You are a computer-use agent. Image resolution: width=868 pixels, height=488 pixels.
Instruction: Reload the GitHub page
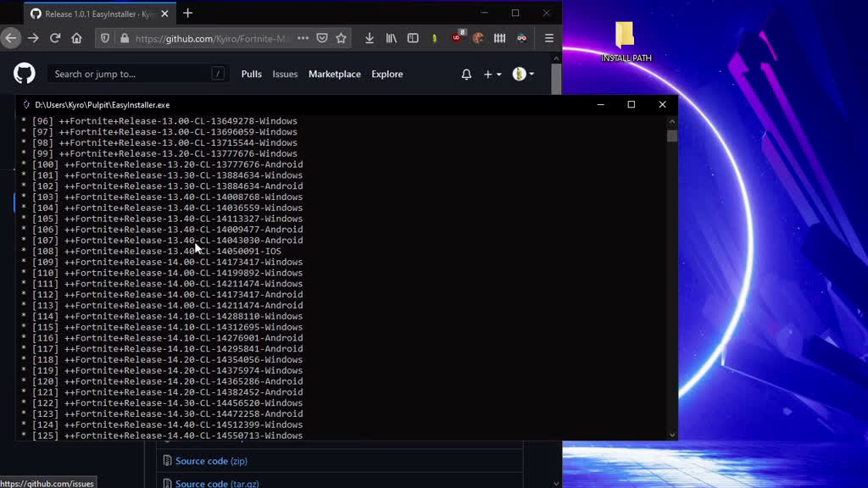[x=55, y=38]
